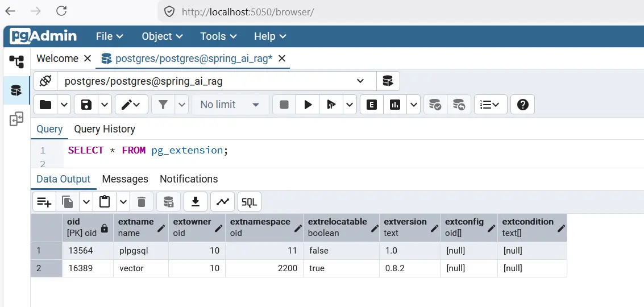Switch to the Query tab
Image resolution: width=644 pixels, height=307 pixels.
click(49, 129)
